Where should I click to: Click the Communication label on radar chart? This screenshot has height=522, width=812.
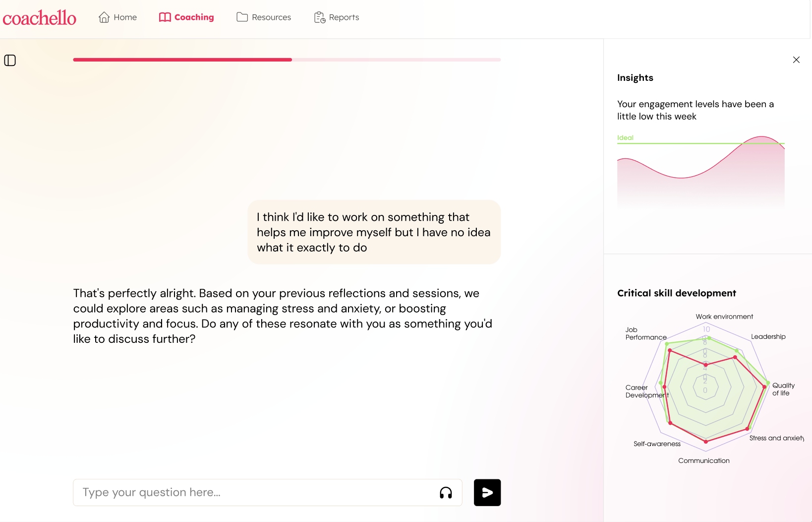coord(703,461)
